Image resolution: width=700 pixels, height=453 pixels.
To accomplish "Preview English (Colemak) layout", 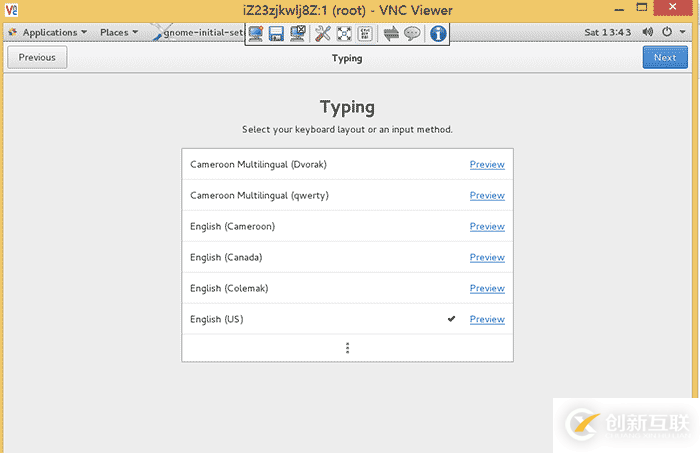I will (487, 288).
